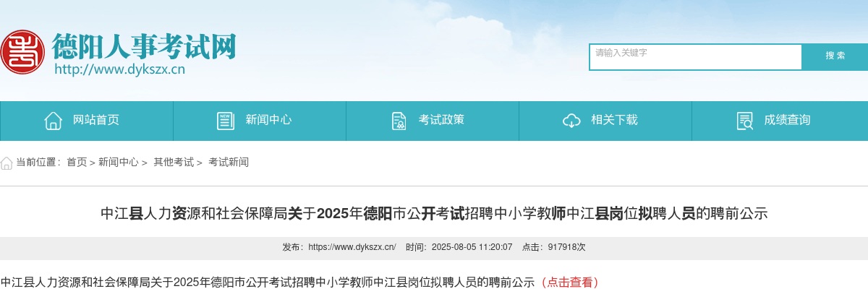
Task: Click the document icon for 考试政策
Action: tap(399, 121)
